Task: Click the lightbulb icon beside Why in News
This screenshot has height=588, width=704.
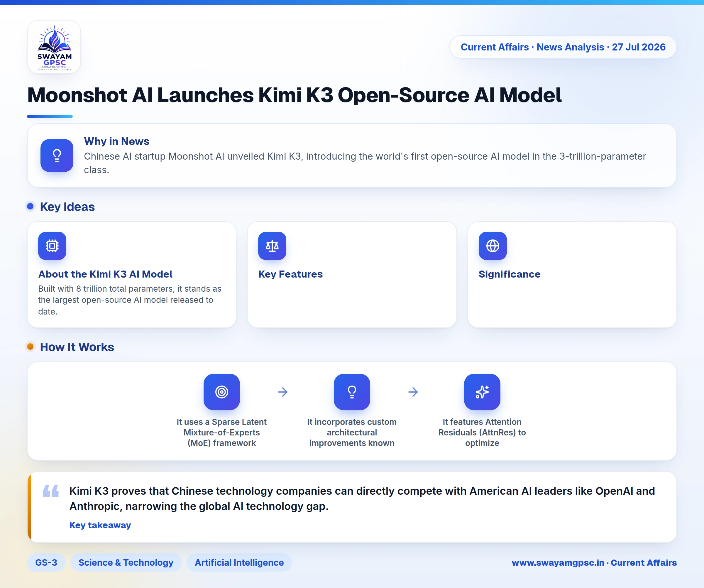Action: 57,156
